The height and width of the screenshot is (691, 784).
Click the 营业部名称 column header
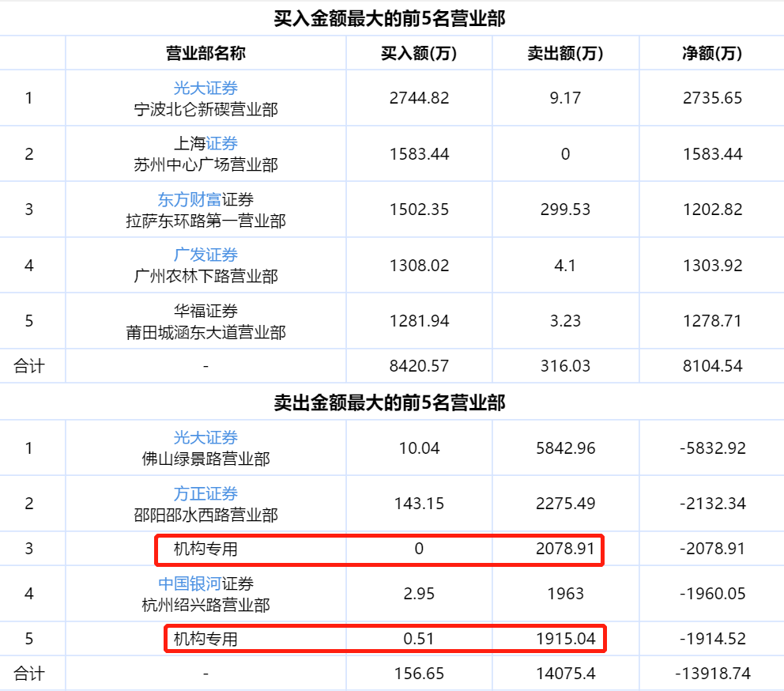(205, 53)
